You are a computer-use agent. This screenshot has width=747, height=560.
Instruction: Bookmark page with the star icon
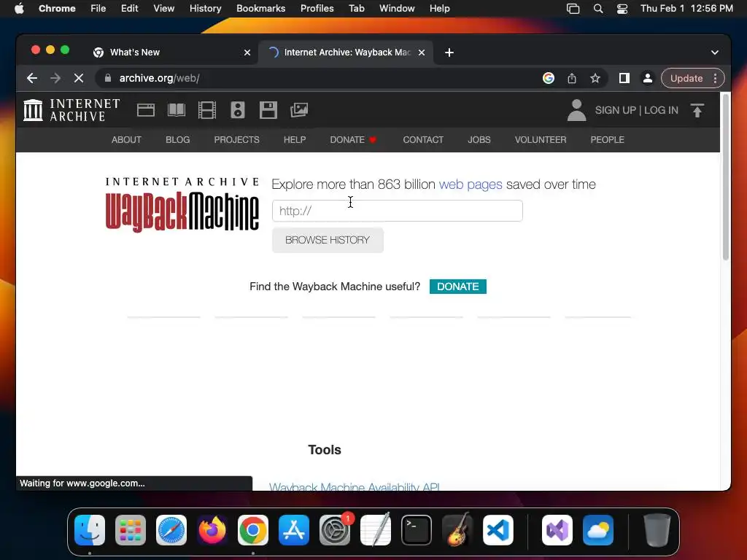click(595, 78)
